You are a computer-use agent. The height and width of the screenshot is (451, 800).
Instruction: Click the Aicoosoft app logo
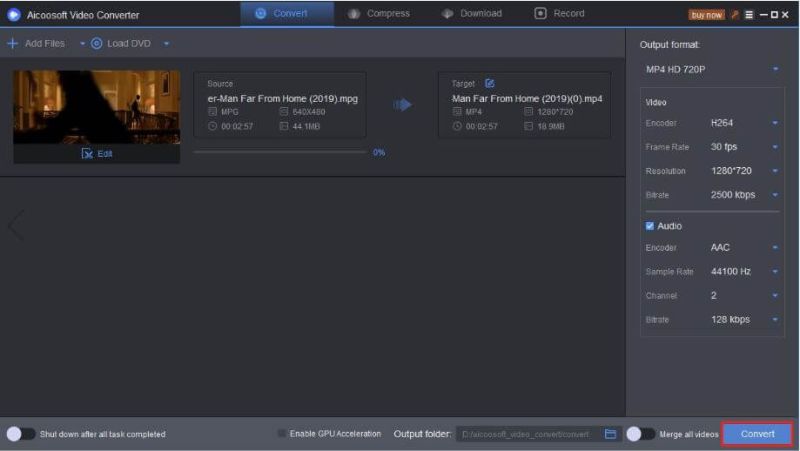(14, 15)
